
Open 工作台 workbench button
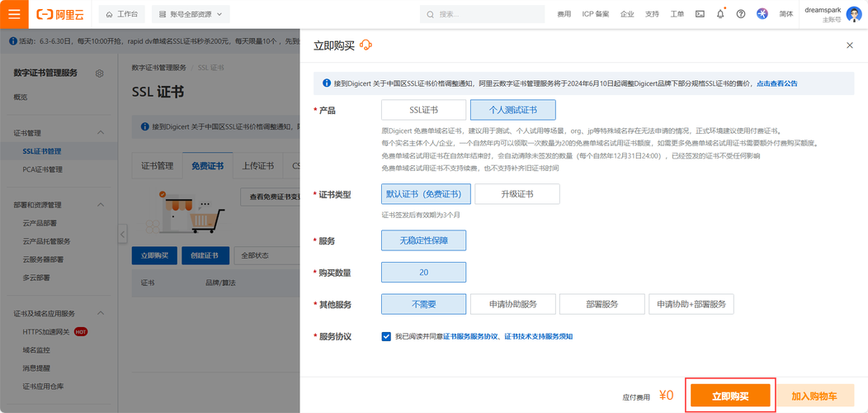click(122, 14)
